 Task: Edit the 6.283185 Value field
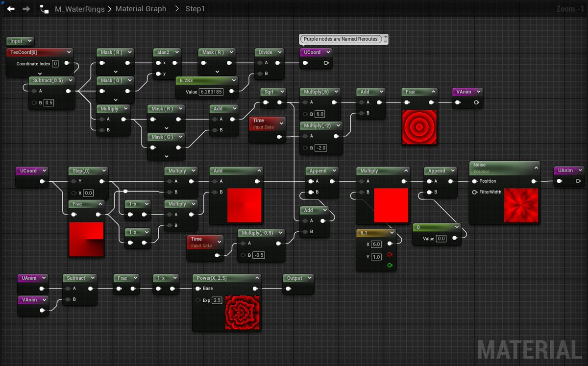pyautogui.click(x=211, y=92)
